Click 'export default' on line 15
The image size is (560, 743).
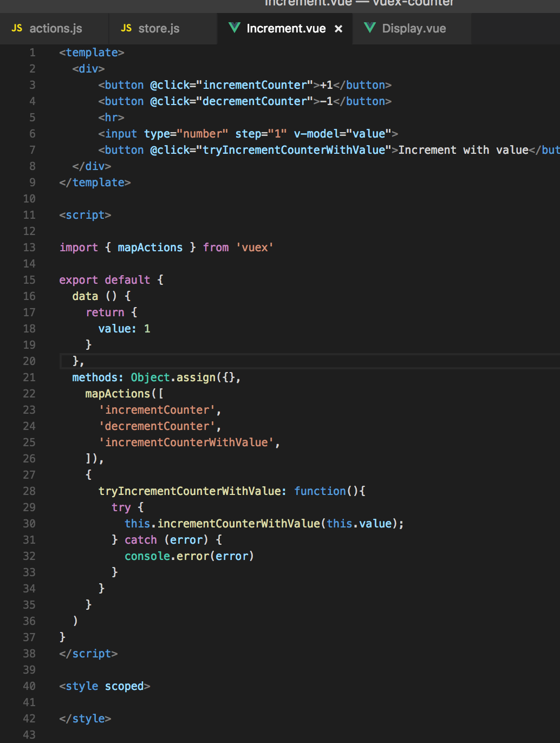105,280
